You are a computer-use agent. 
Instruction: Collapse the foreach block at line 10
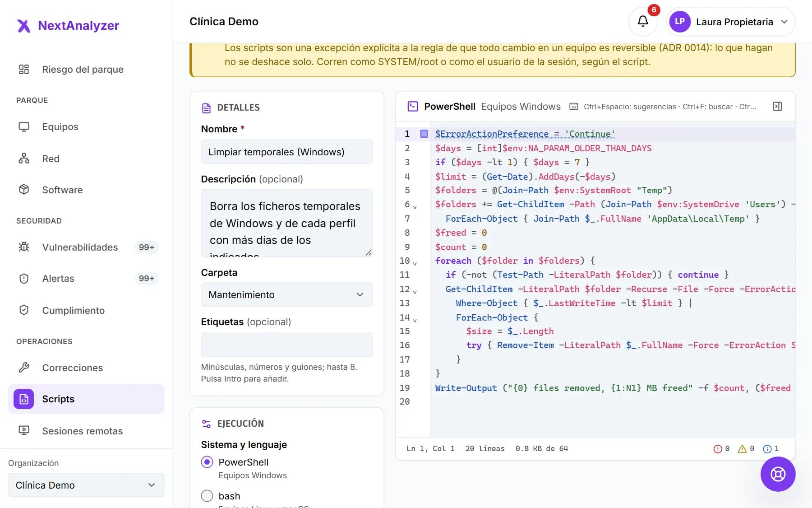415,263
